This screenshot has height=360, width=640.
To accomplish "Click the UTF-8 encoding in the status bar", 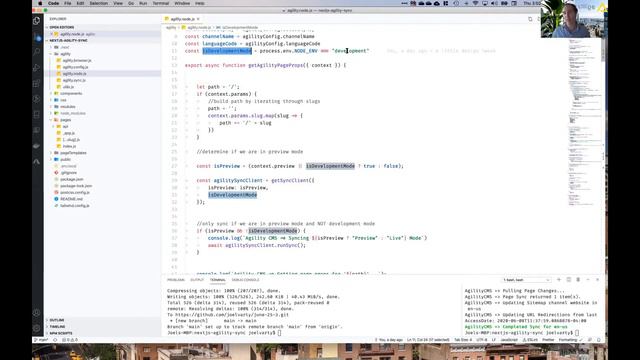I will [x=482, y=340].
